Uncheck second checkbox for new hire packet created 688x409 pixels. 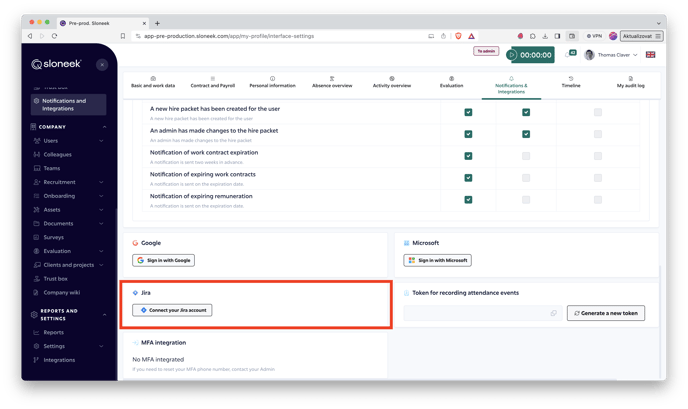pos(526,112)
